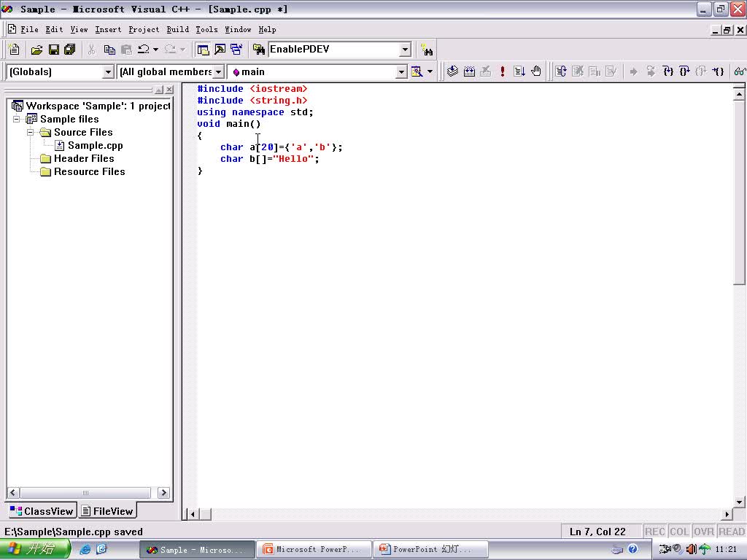This screenshot has height=560, width=747.
Task: Click workspace pane scroll right arrow
Action: coord(163,492)
